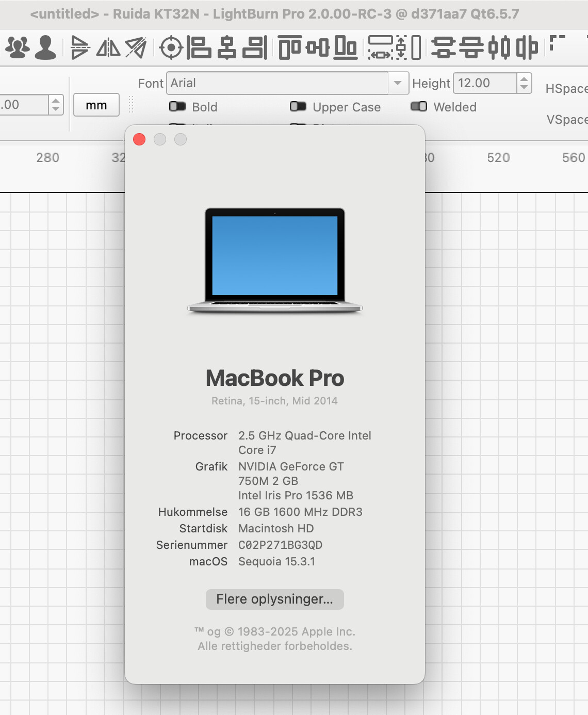Viewport: 588px width, 715px height.
Task: Click the Flere oplysninger... button
Action: pos(275,599)
